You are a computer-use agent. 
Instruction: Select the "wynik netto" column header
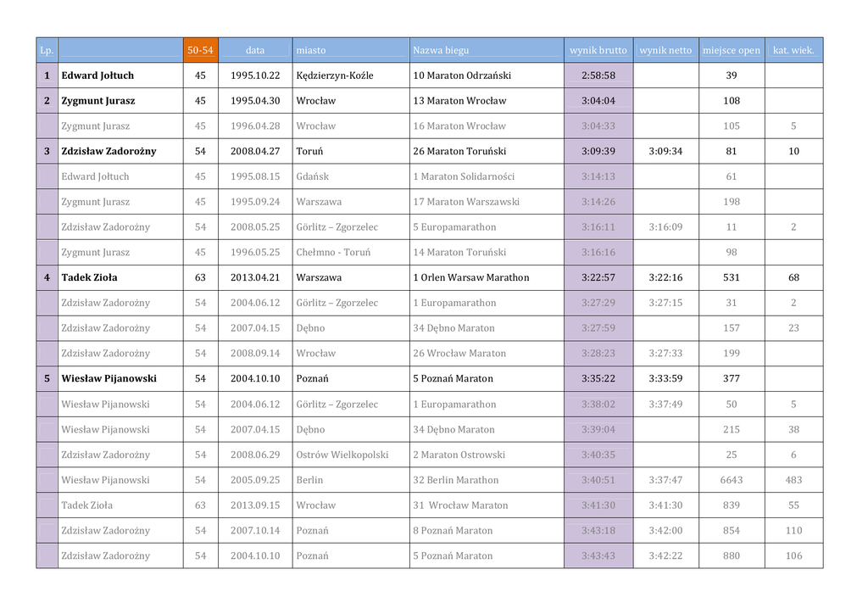click(x=665, y=50)
